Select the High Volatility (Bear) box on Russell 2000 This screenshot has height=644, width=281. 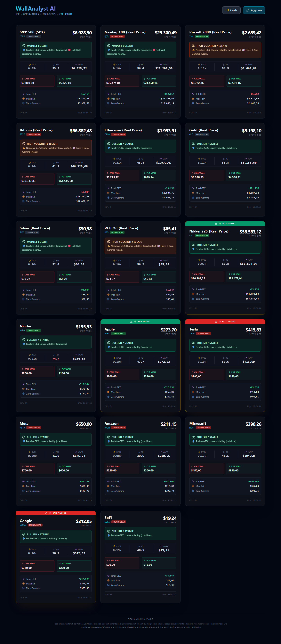[225, 50]
